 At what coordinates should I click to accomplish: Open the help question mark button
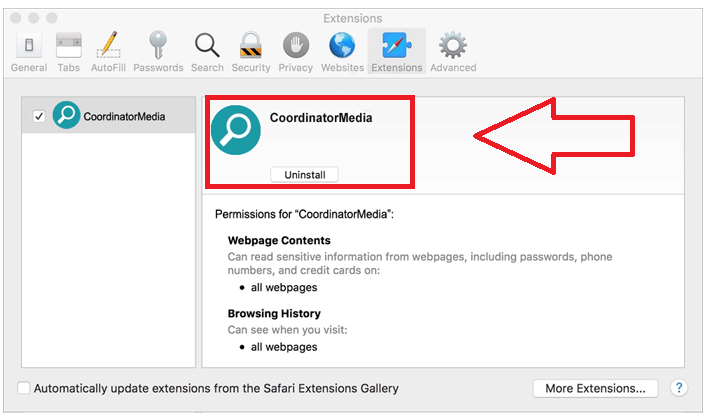(679, 388)
